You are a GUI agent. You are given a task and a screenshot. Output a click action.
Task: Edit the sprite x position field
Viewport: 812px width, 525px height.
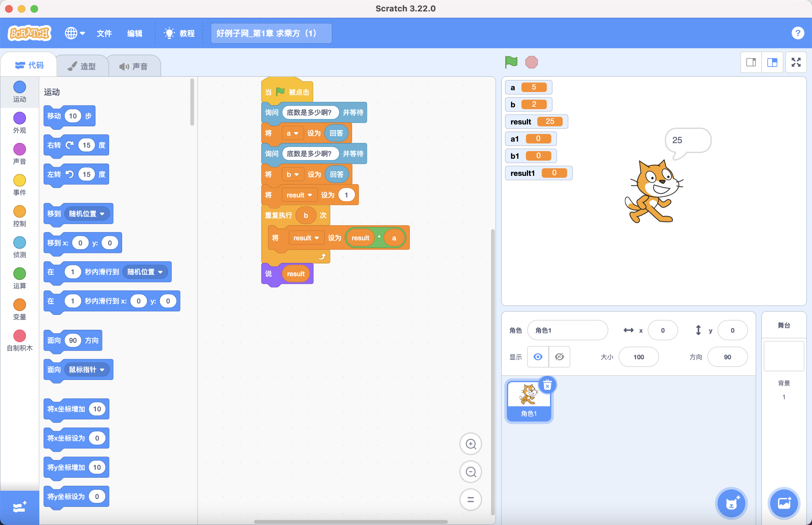tap(663, 330)
